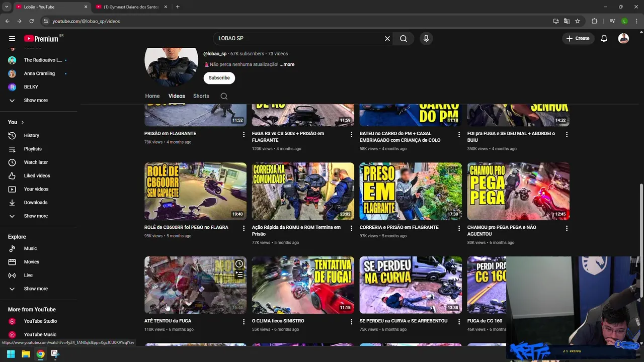
Task: Go to YouTube Premium home logo
Action: tap(41, 39)
